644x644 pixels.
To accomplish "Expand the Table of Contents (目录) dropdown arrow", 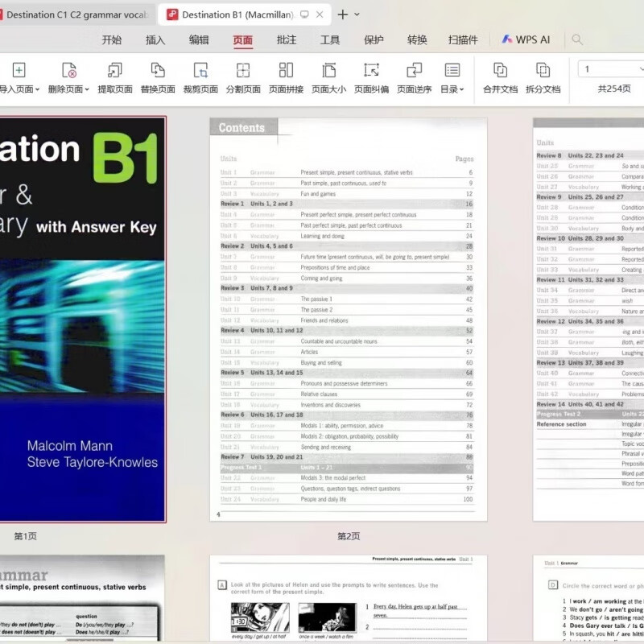I will point(461,89).
